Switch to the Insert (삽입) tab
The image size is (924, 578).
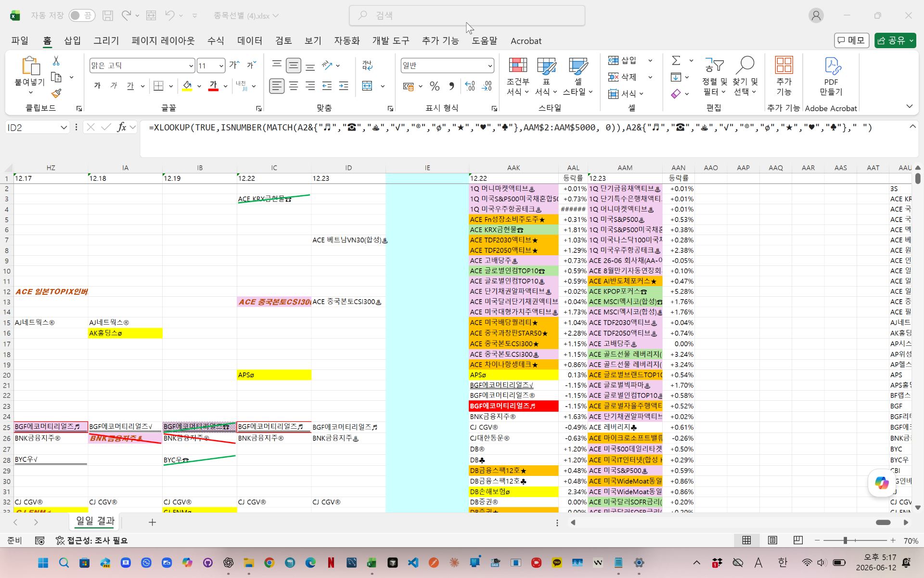tap(73, 41)
